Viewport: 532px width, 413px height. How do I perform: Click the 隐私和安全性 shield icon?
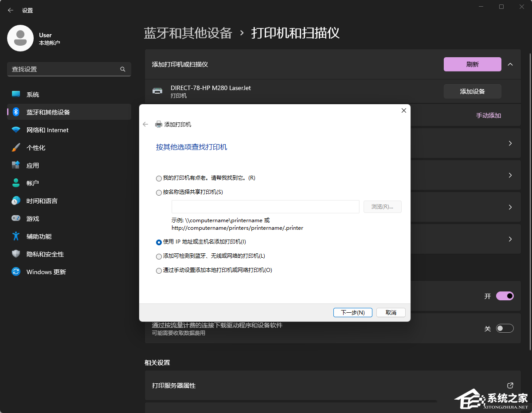point(16,254)
